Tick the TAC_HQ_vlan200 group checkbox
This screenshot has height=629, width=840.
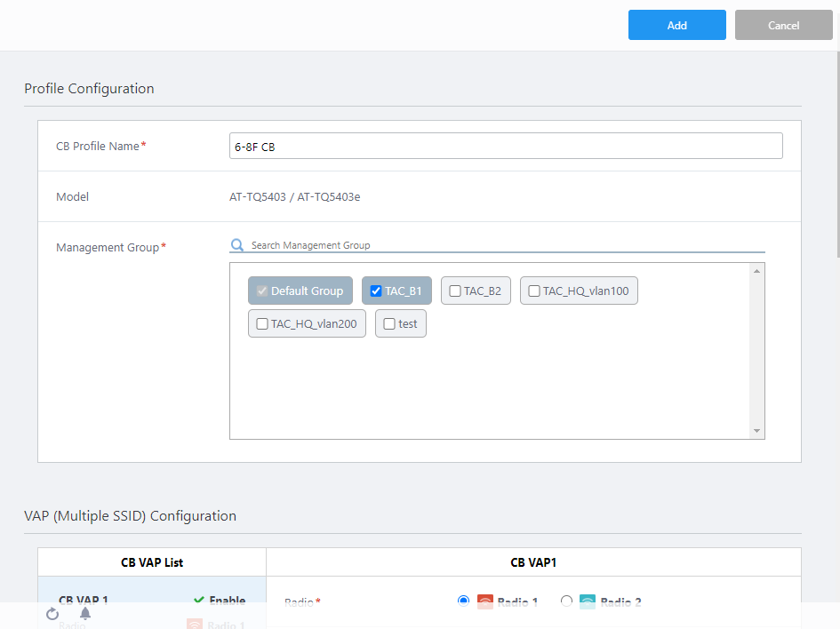coord(262,324)
